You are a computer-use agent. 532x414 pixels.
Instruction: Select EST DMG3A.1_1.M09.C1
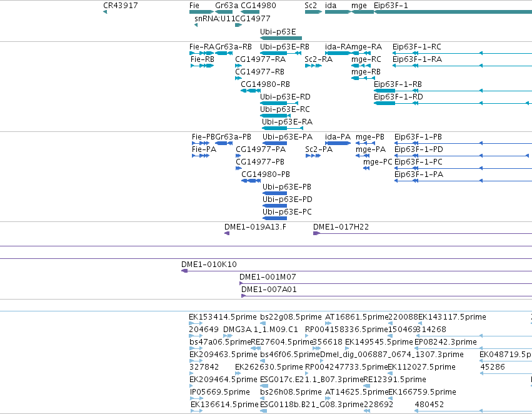click(x=261, y=330)
